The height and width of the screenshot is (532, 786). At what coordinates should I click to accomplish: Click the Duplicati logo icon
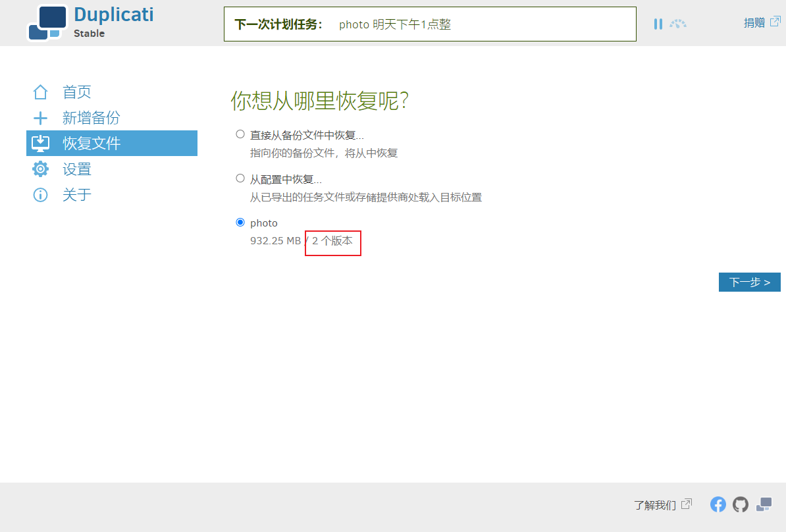(47, 23)
